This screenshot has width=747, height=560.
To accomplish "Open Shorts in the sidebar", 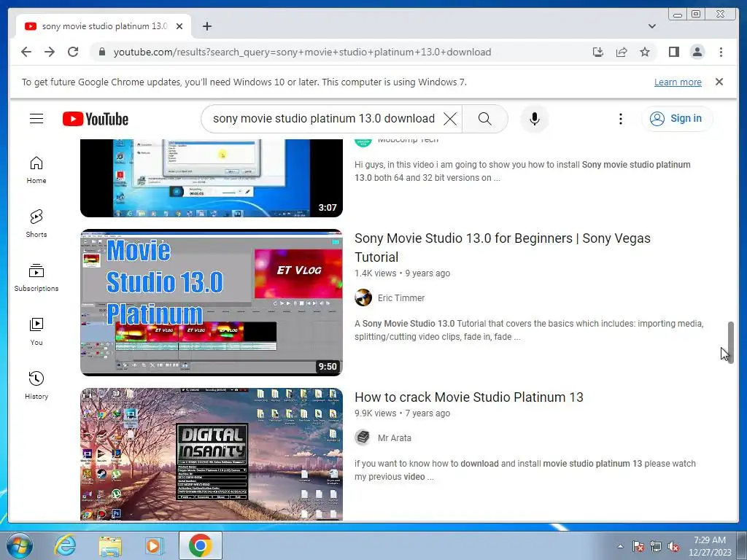I will click(x=36, y=224).
